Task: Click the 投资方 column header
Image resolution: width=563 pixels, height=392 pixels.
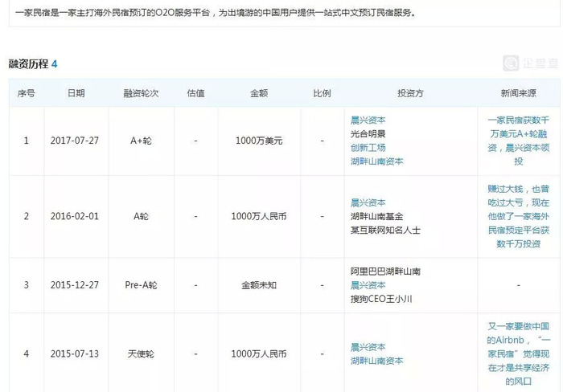Action: [x=410, y=93]
